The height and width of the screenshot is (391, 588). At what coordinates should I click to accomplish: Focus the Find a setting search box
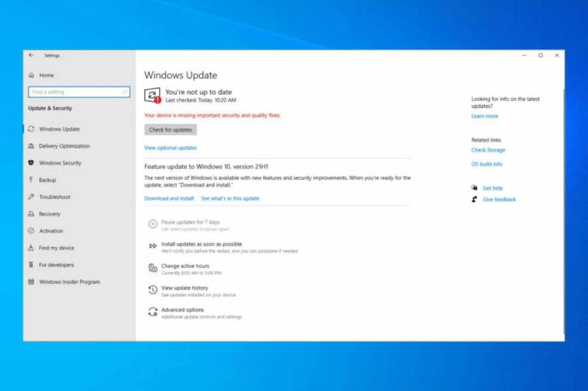coord(74,92)
